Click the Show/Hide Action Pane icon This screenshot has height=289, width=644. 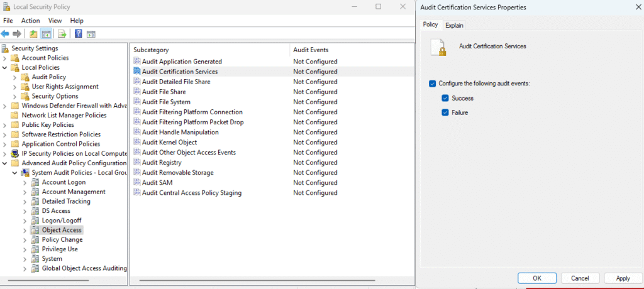coord(91,34)
